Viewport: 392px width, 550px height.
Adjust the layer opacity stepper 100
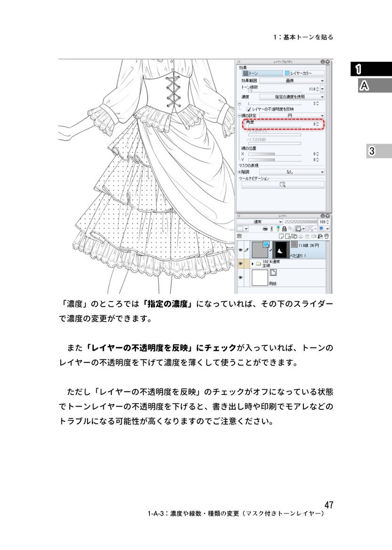point(328,222)
